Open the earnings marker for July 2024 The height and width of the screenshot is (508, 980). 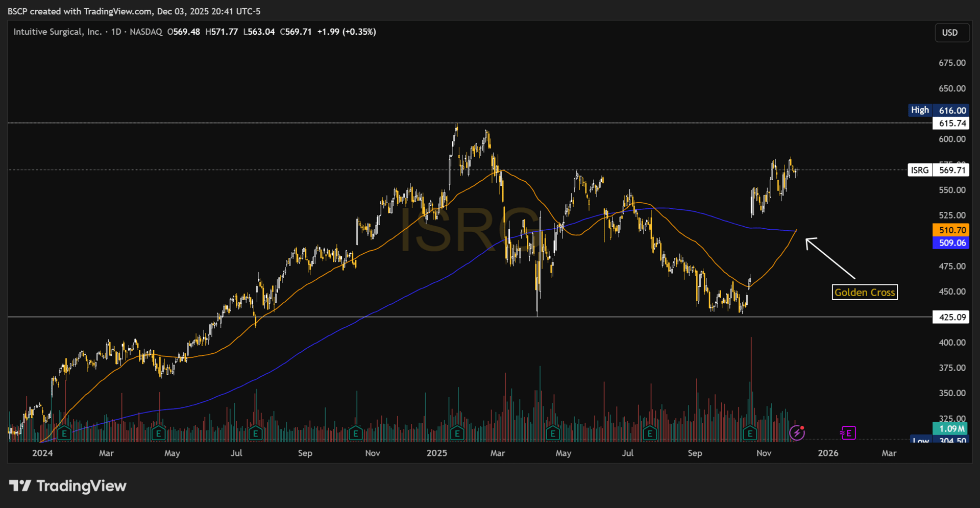[x=256, y=433]
